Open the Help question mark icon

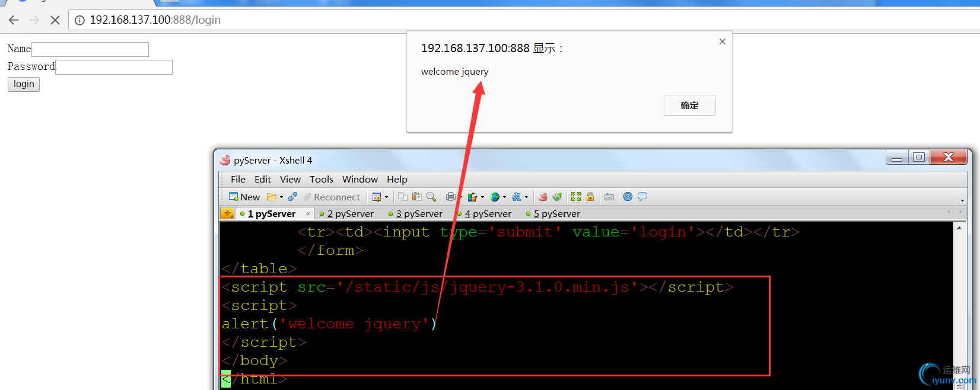click(x=628, y=197)
